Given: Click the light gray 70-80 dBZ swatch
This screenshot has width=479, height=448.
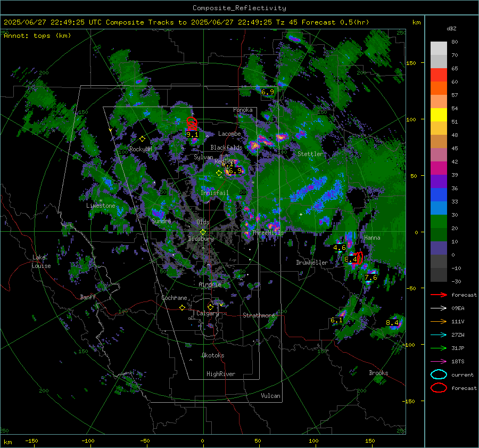Looking at the screenshot, I should pyautogui.click(x=439, y=48).
